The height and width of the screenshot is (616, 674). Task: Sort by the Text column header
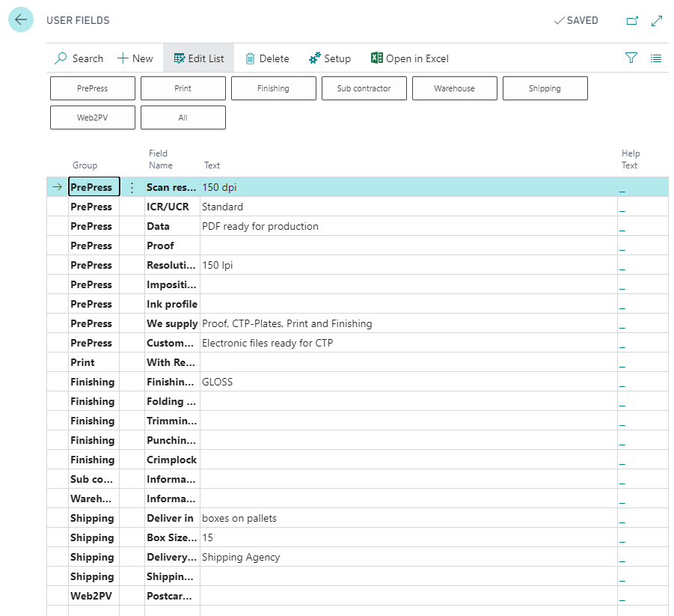[x=212, y=165]
